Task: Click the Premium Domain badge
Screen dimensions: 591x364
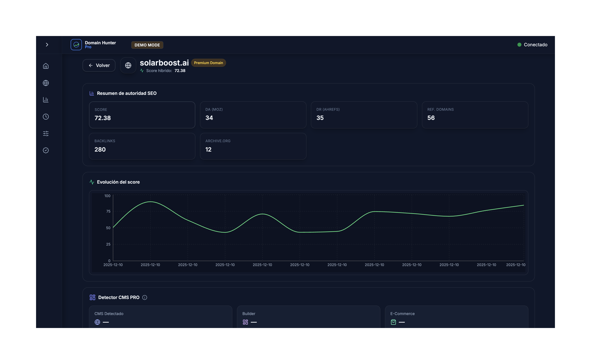Action: click(x=208, y=63)
